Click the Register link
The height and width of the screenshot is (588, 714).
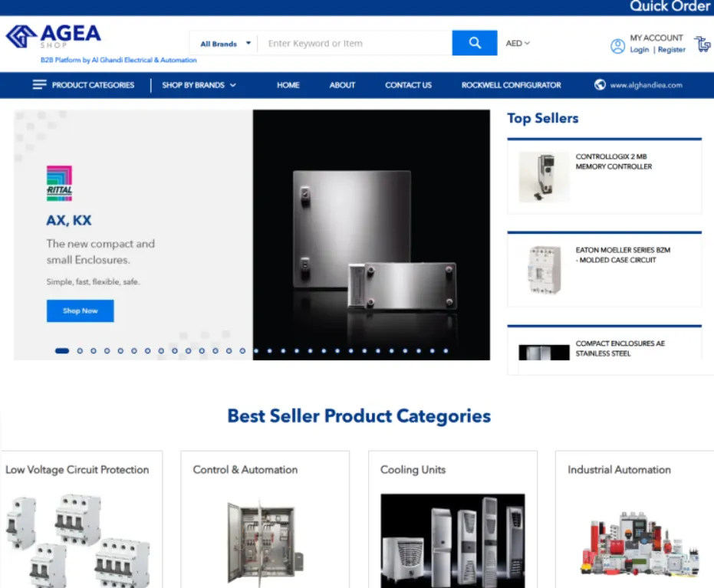tap(671, 50)
